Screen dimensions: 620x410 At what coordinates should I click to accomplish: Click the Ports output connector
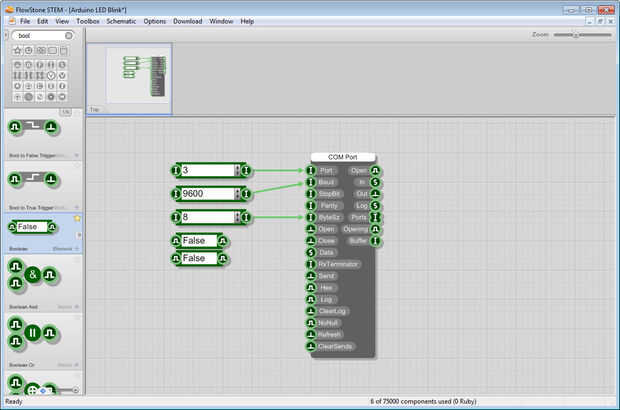[375, 217]
